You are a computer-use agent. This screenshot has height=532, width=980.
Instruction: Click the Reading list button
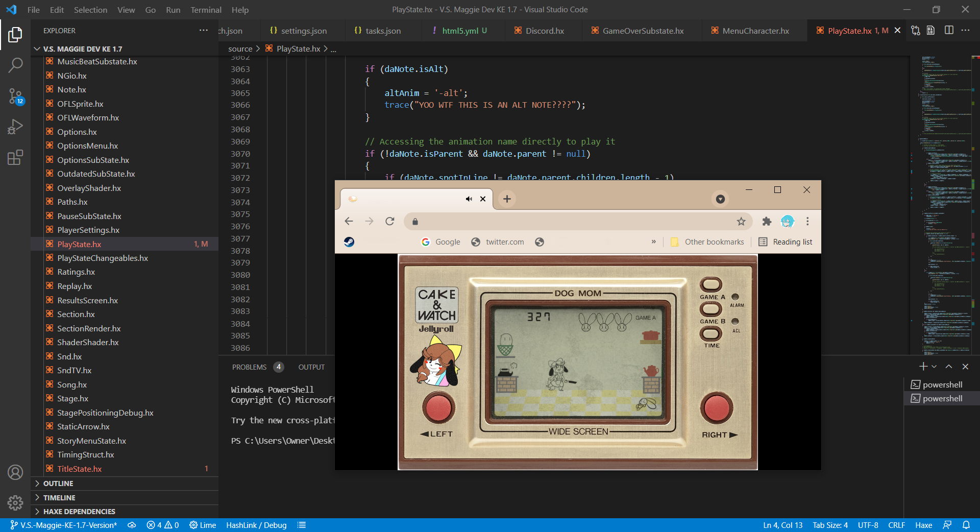pyautogui.click(x=786, y=242)
